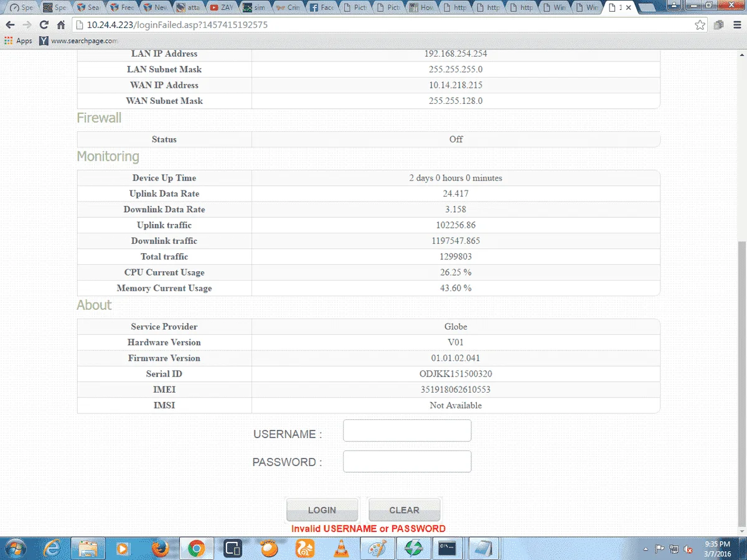Select the Service Provider value Globe
Viewport: 747px width, 560px height.
click(x=456, y=327)
